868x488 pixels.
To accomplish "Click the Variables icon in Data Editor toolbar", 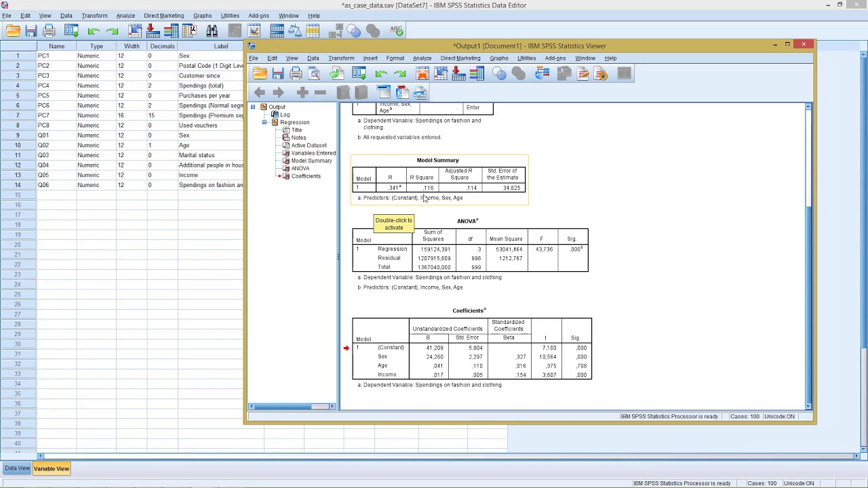I will click(x=171, y=30).
